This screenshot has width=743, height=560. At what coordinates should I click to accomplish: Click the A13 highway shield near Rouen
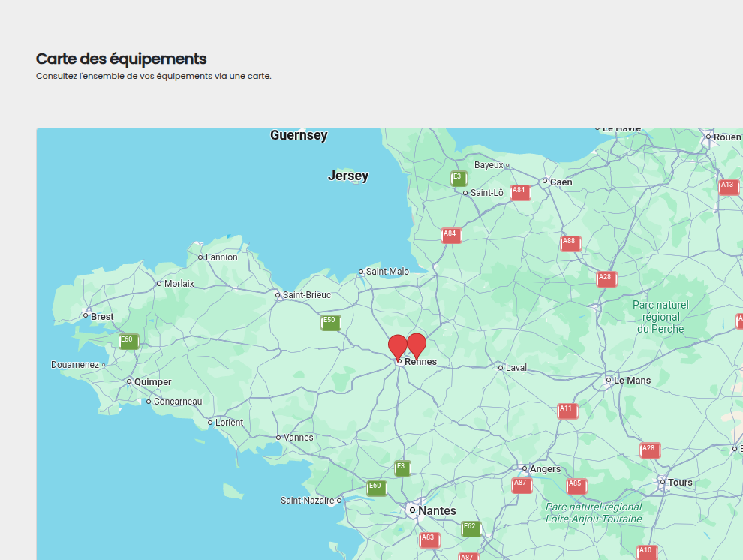tap(727, 185)
